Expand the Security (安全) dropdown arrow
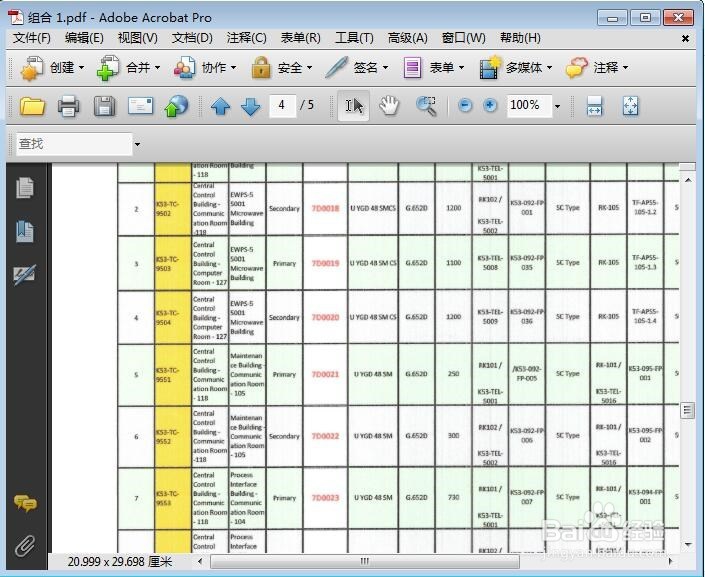This screenshot has height=577, width=705. tap(309, 68)
